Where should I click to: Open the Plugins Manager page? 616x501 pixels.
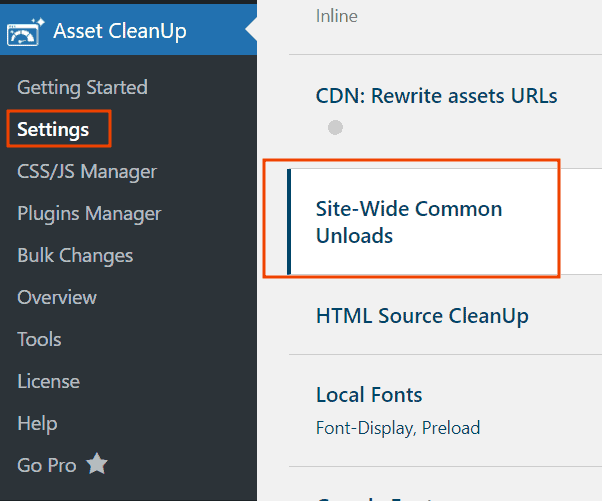89,214
